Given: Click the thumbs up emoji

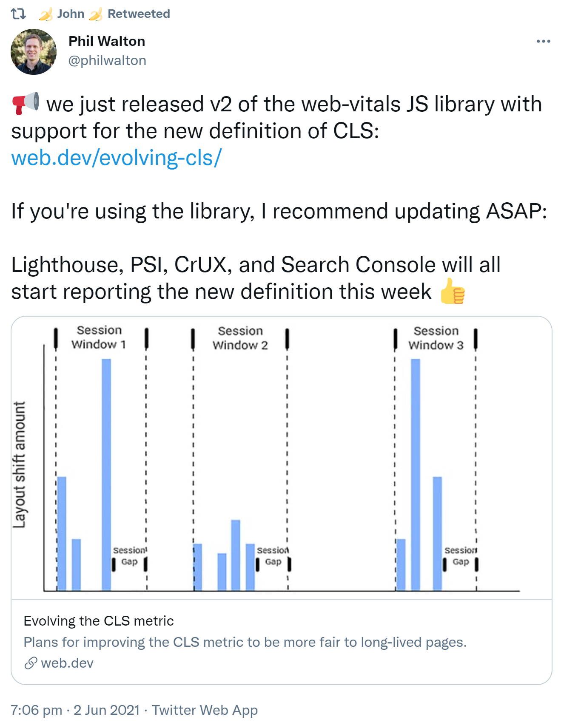Looking at the screenshot, I should pyautogui.click(x=453, y=291).
